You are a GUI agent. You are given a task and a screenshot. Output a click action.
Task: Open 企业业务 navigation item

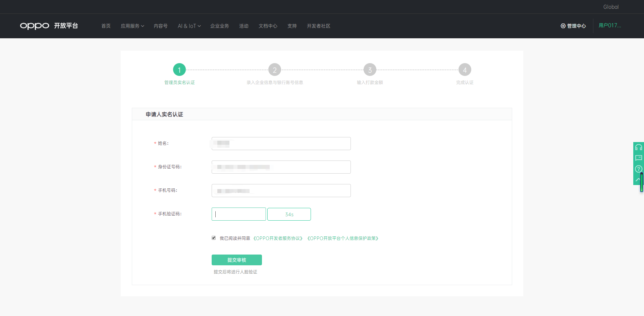click(x=220, y=26)
